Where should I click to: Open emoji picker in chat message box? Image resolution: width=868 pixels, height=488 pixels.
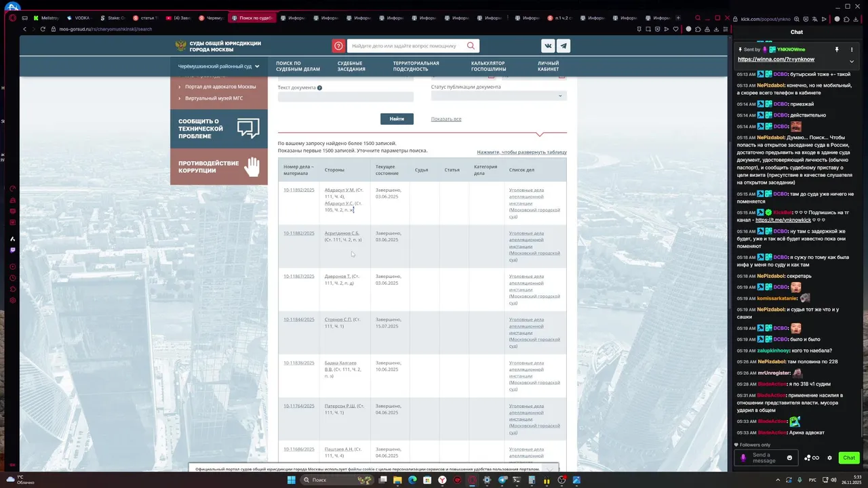point(789,457)
